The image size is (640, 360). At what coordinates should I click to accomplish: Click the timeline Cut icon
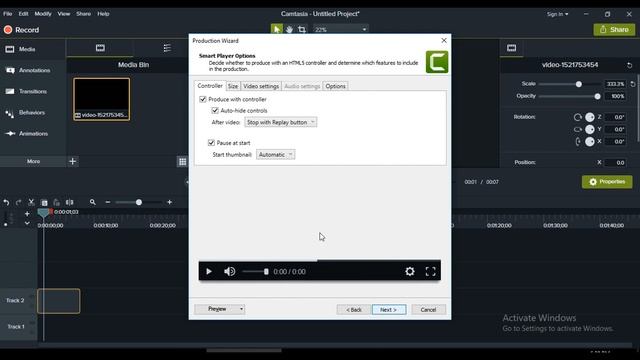[31, 202]
